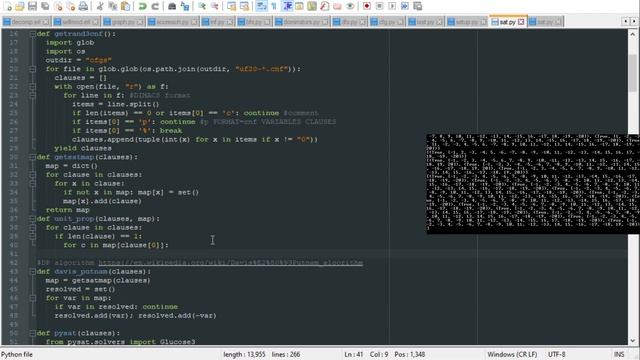Open the Function List panel icon
The width and height of the screenshot is (640, 360).
tap(324, 6)
